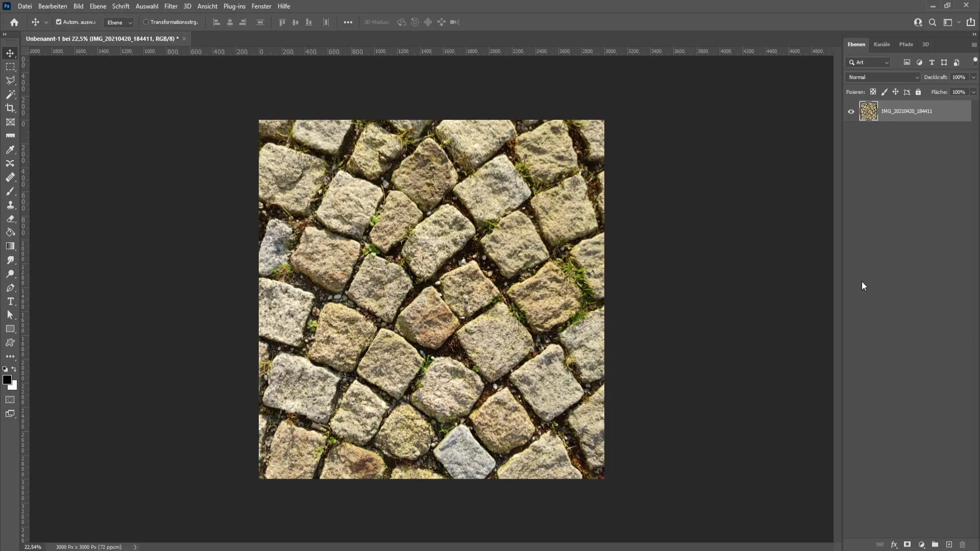Select the Clone Stamp tool
980x551 pixels.
pos(10,205)
